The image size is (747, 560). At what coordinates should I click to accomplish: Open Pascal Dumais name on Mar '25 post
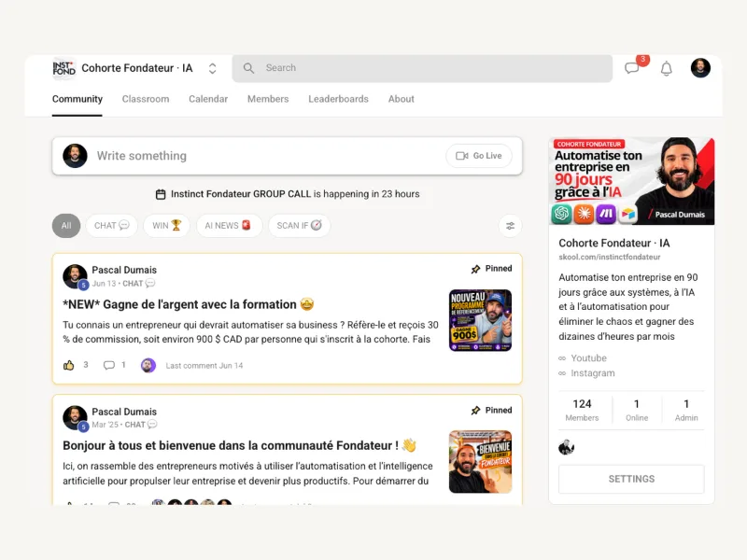click(x=124, y=412)
